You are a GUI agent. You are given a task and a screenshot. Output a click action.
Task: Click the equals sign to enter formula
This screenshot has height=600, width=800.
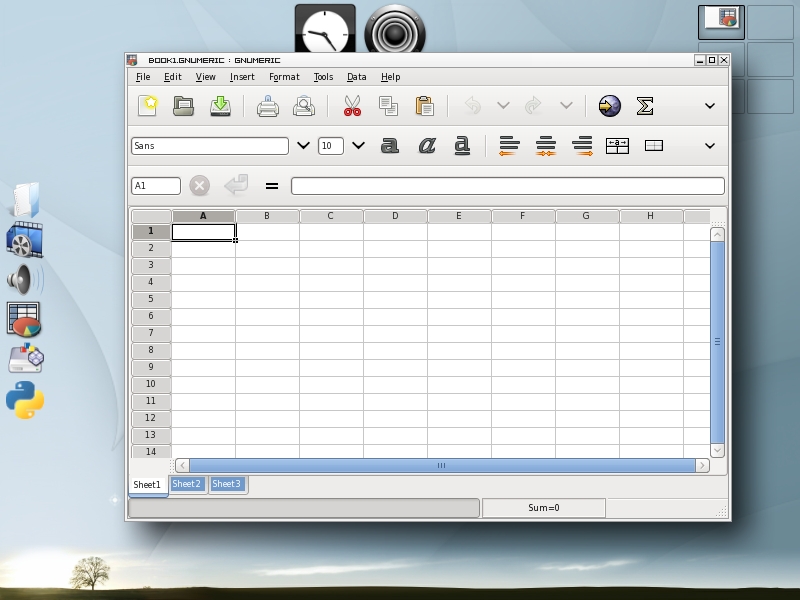[271, 186]
